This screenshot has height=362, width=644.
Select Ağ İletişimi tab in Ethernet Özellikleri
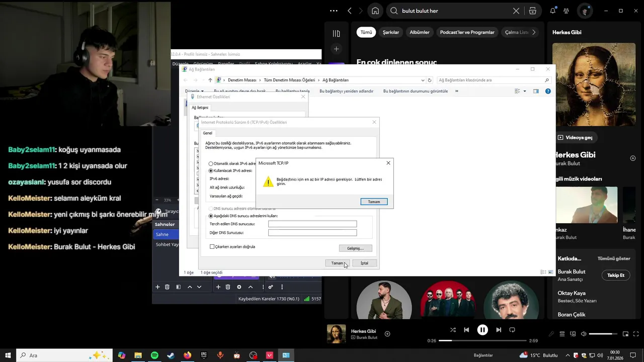point(200,108)
